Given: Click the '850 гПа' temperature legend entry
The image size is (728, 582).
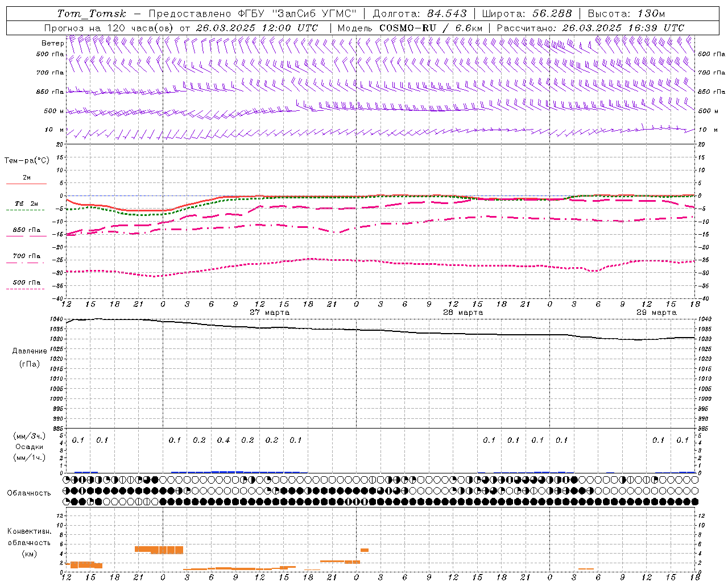Looking at the screenshot, I should click(x=27, y=230).
